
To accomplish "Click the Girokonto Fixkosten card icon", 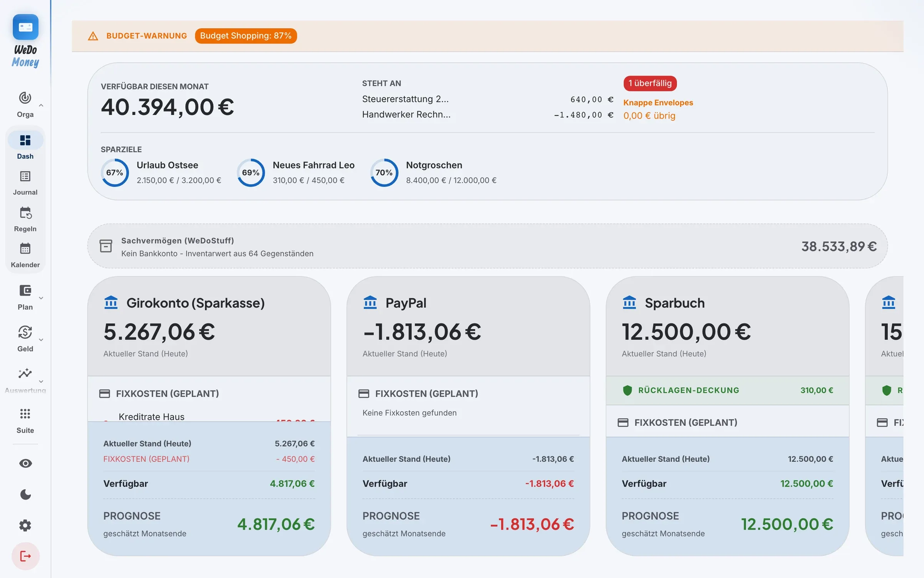I will (104, 394).
